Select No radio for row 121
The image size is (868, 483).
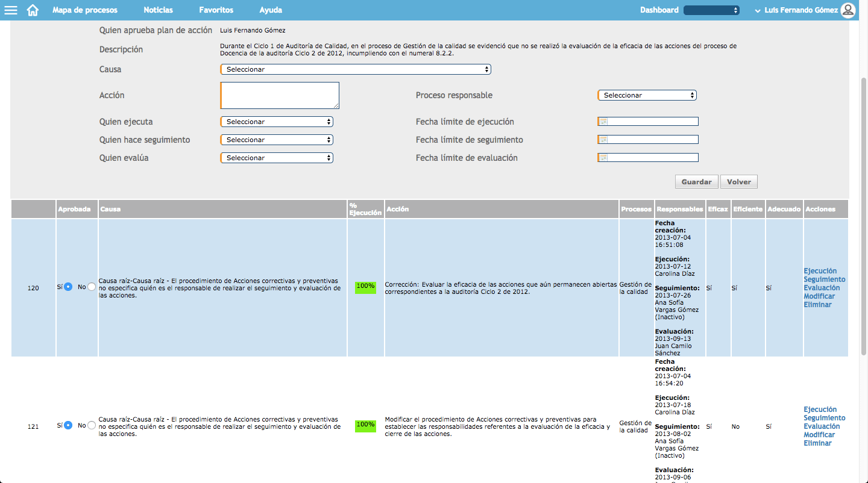[x=92, y=425]
